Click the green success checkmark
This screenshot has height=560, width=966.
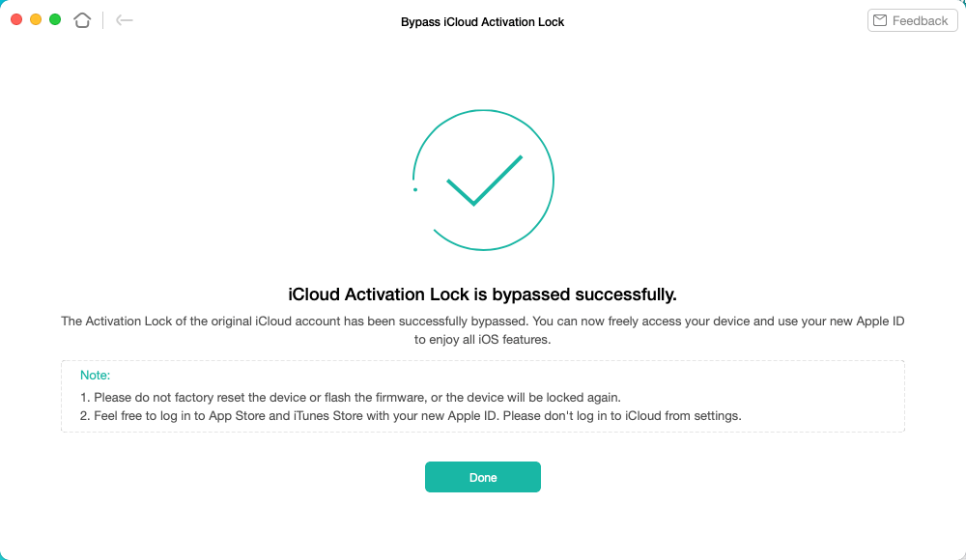tap(484, 180)
